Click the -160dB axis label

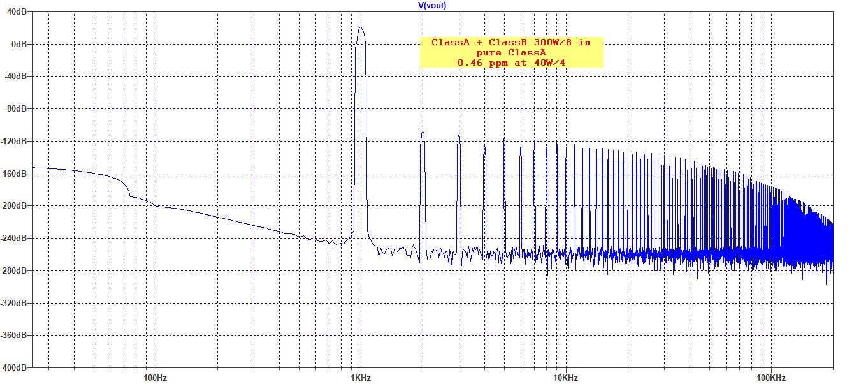tap(15, 174)
